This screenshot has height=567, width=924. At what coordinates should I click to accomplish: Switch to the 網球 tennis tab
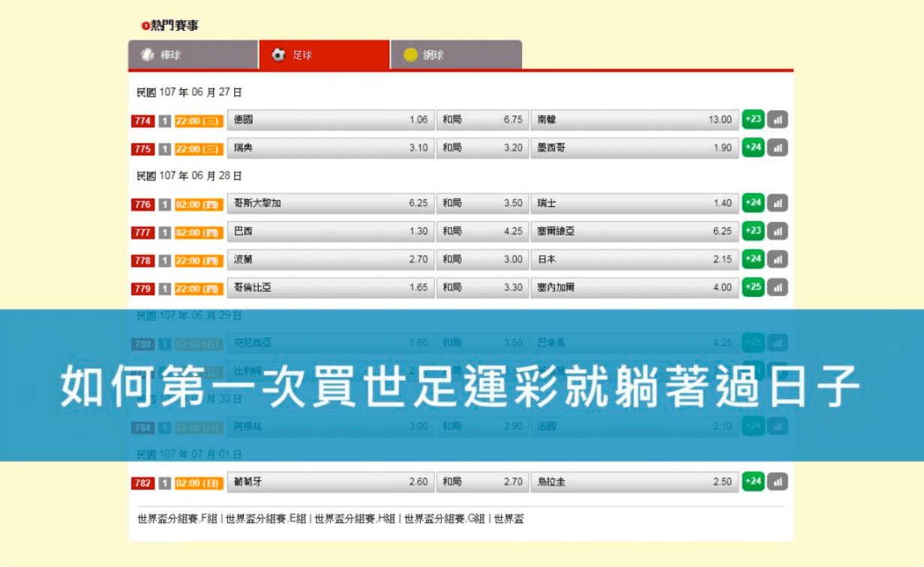(x=456, y=55)
